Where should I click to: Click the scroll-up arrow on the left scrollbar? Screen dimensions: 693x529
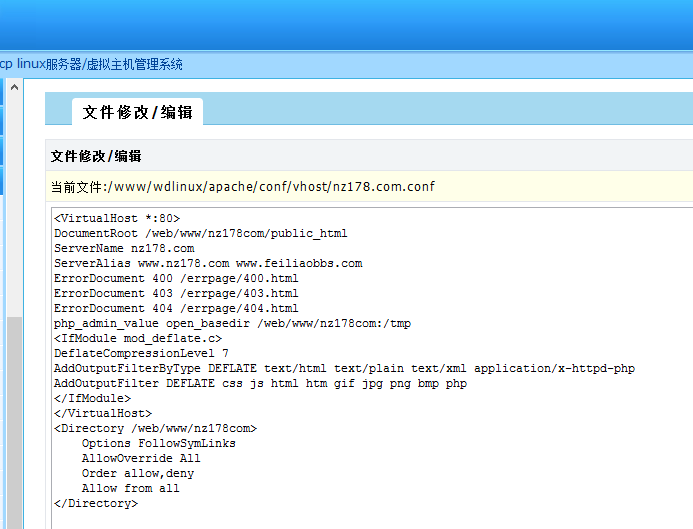[14, 87]
